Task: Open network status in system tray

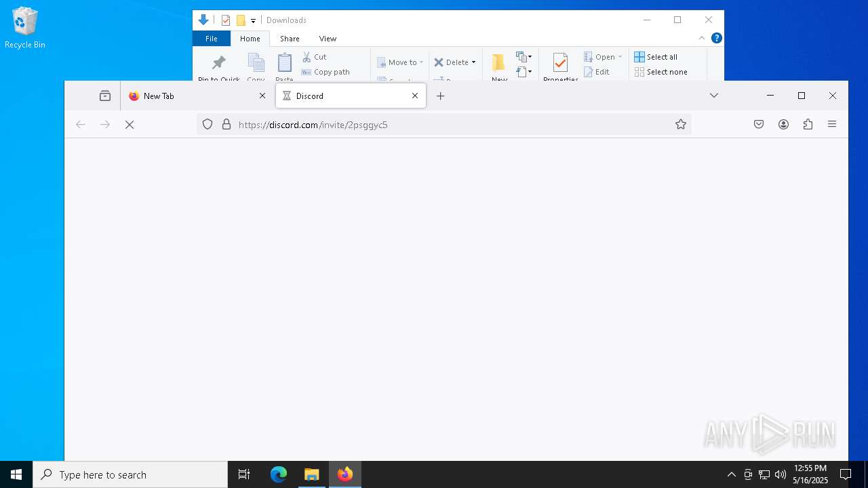Action: coord(764,474)
